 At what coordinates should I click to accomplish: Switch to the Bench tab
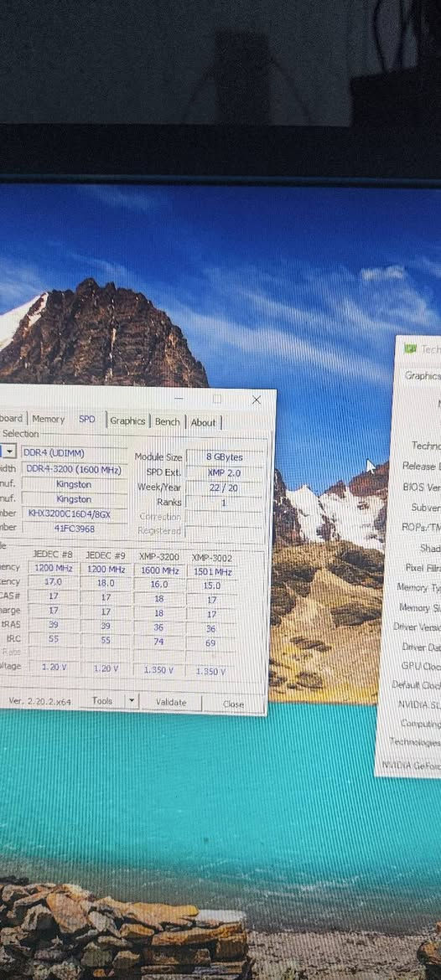(167, 422)
